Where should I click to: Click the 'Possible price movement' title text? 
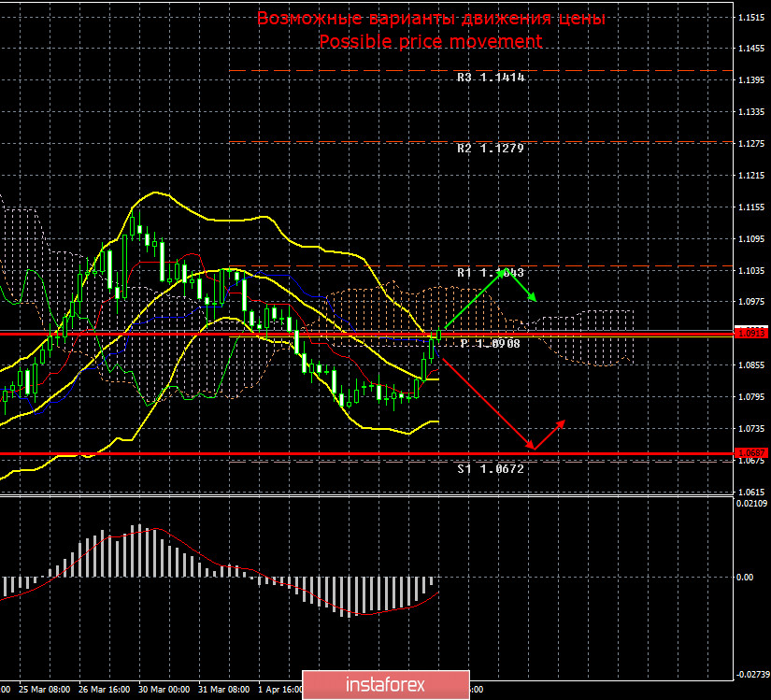coord(430,41)
